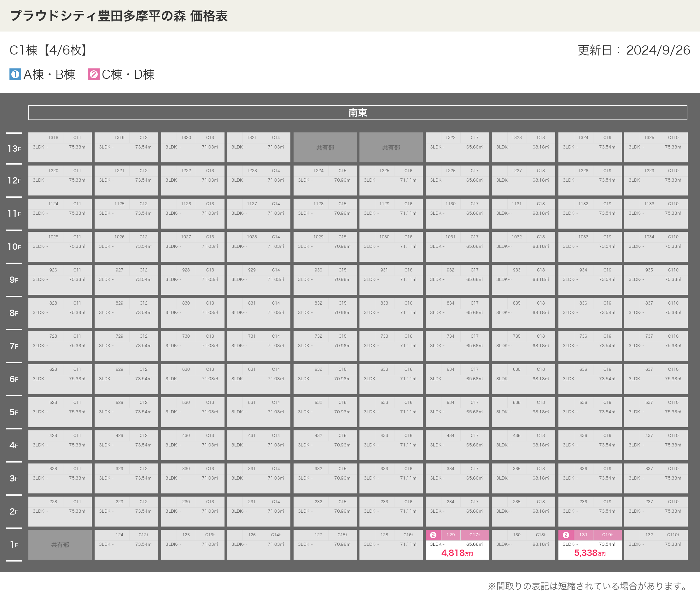Select unit 331 type C14 cell
700x600 pixels.
pyautogui.click(x=259, y=478)
